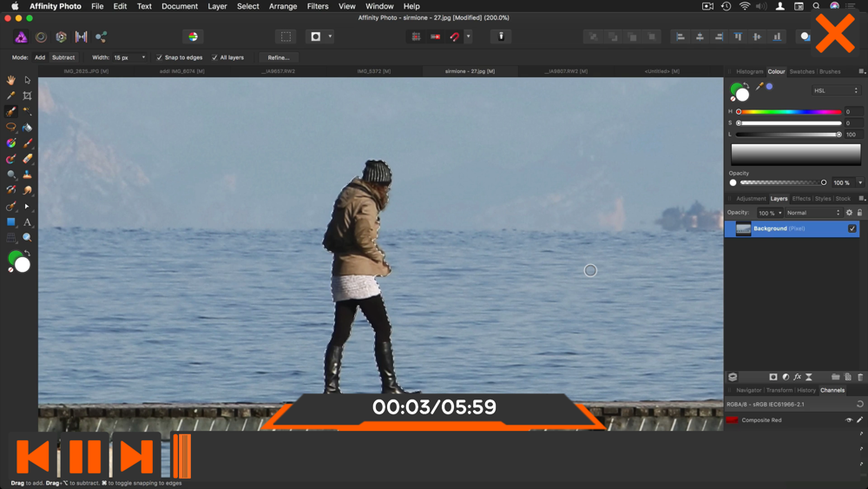Select the Flood Fill bucket tool
Viewport: 868px width, 489px height.
click(27, 128)
